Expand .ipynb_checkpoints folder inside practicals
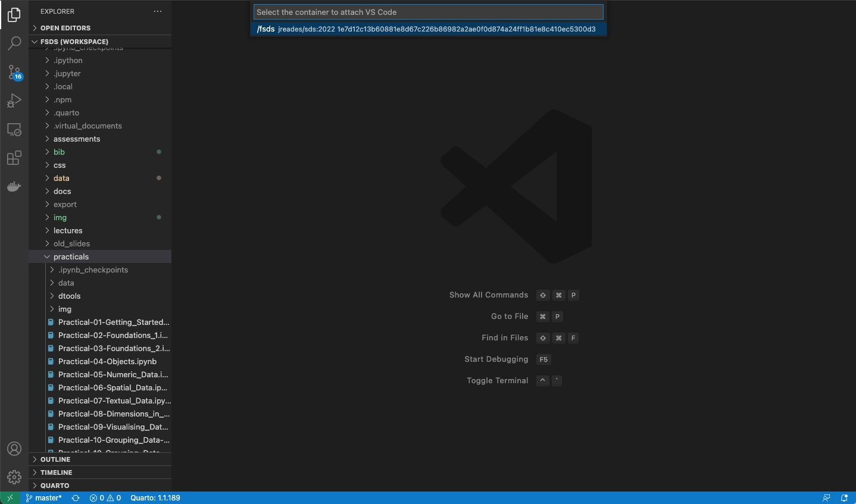Viewport: 856px width, 504px height. click(x=100, y=270)
